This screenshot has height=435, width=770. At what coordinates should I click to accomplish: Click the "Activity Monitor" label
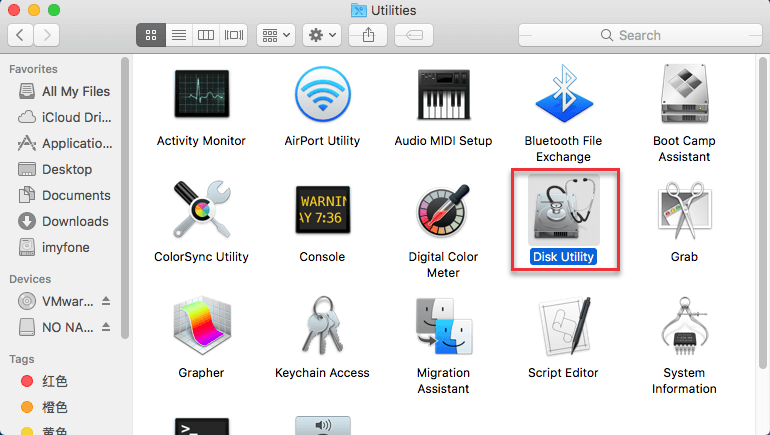click(x=201, y=141)
